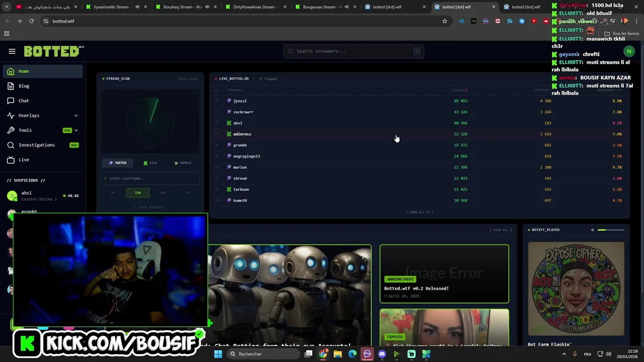This screenshot has width=644, height=362.
Task: Open the Blog page from sidebar
Action: pos(43,86)
